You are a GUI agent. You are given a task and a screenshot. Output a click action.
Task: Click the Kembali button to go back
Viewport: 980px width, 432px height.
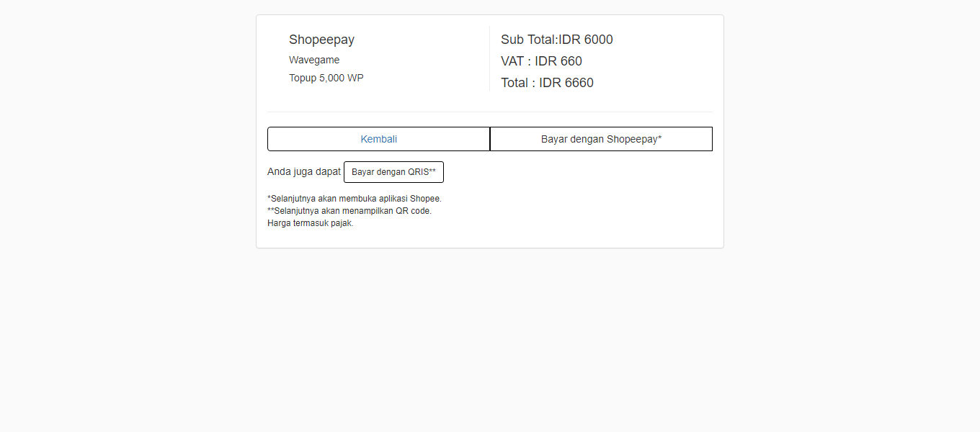click(378, 139)
